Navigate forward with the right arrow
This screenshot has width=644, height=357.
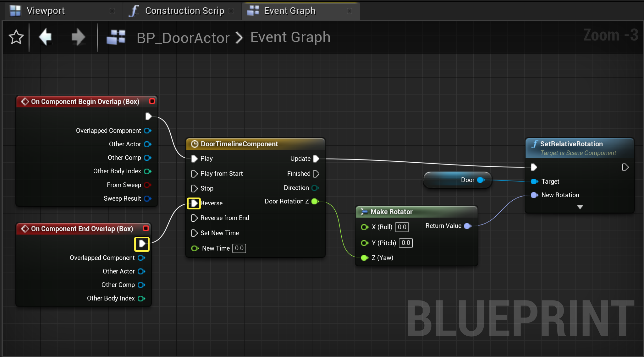click(x=78, y=37)
